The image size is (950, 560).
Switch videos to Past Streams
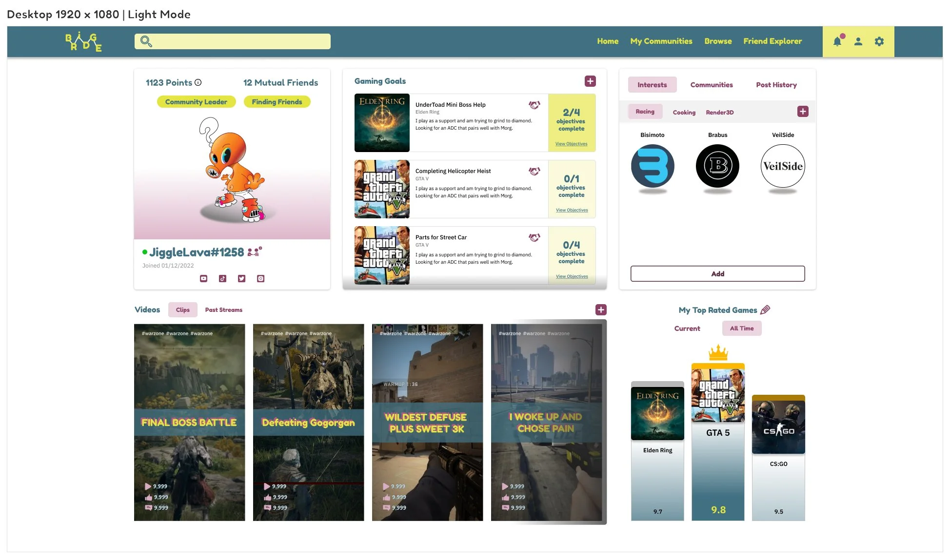223,310
